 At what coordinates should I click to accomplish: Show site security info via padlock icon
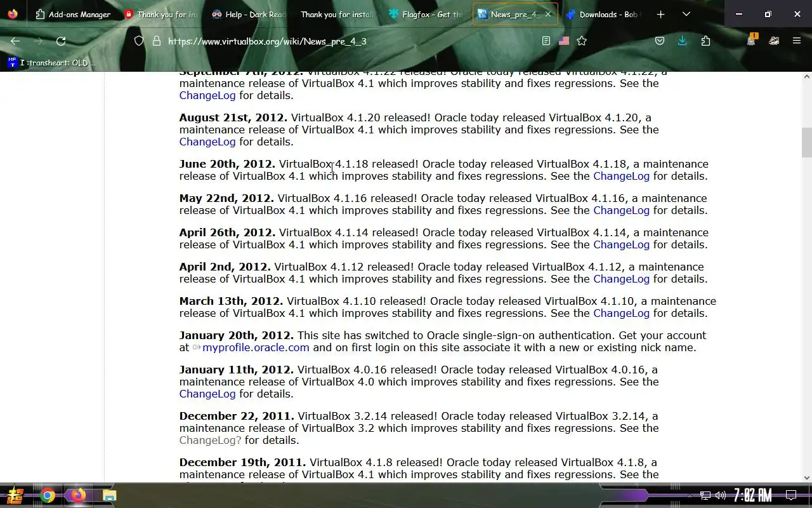click(156, 41)
